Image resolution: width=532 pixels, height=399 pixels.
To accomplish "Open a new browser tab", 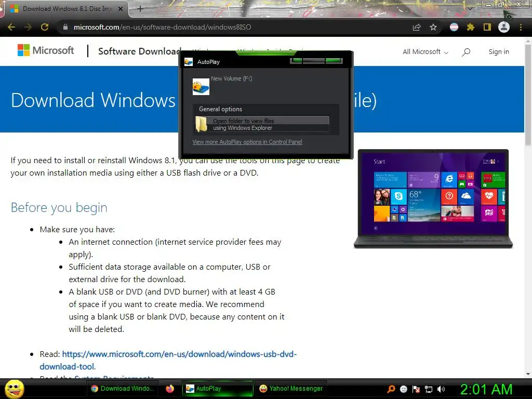I will click(x=140, y=9).
